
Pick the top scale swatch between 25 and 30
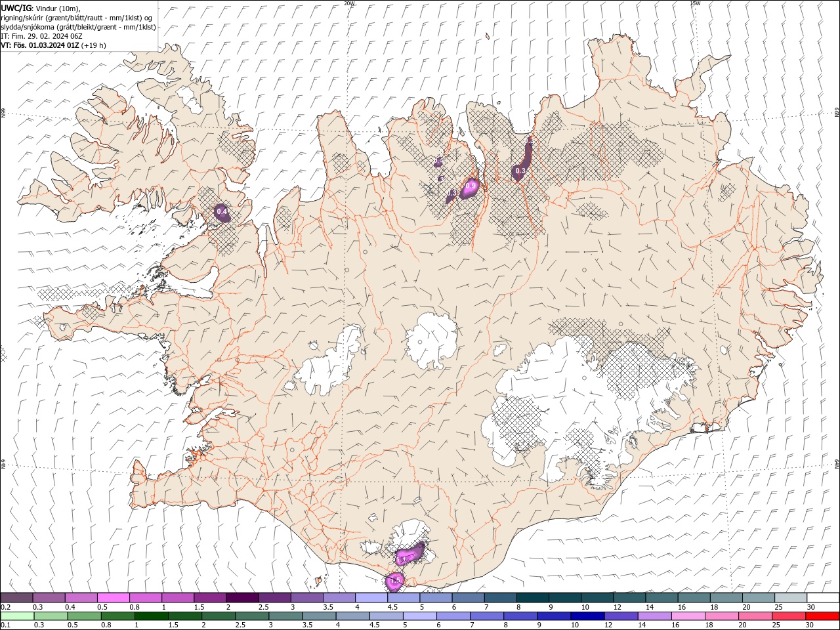(x=791, y=597)
